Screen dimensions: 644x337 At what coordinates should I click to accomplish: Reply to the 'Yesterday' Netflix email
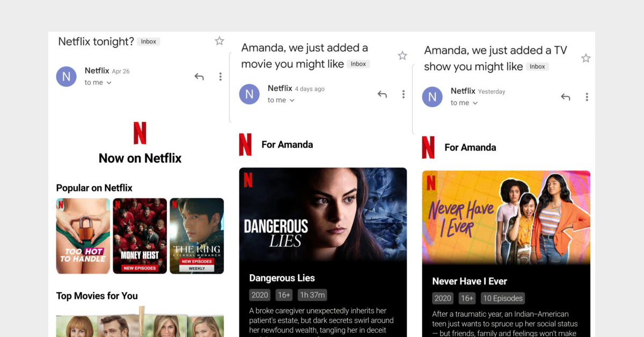pyautogui.click(x=566, y=97)
